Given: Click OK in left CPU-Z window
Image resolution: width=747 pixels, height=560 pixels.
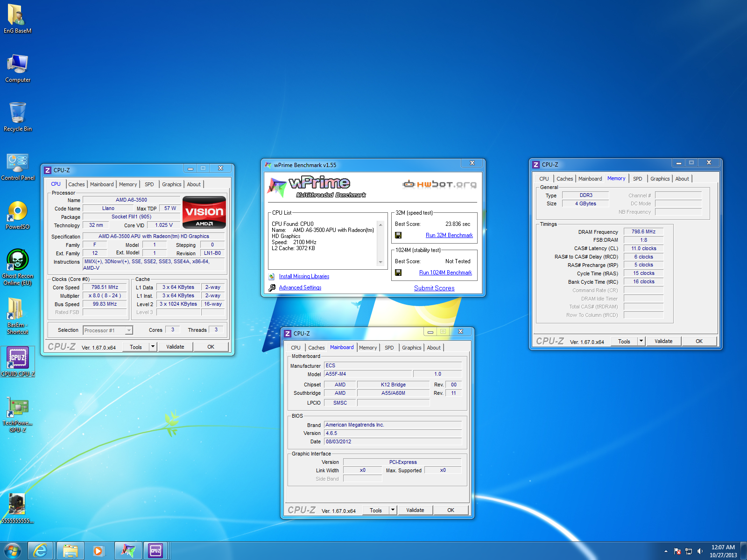Looking at the screenshot, I should (211, 347).
